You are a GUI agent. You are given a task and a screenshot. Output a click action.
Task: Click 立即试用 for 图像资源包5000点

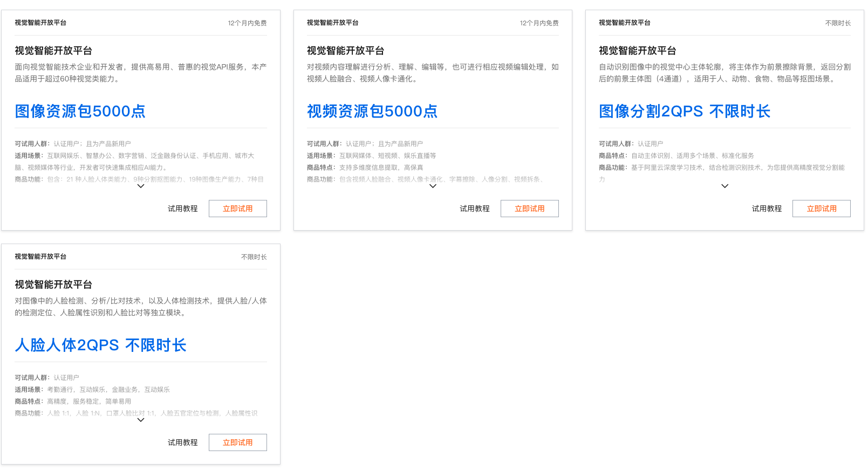[x=238, y=209]
